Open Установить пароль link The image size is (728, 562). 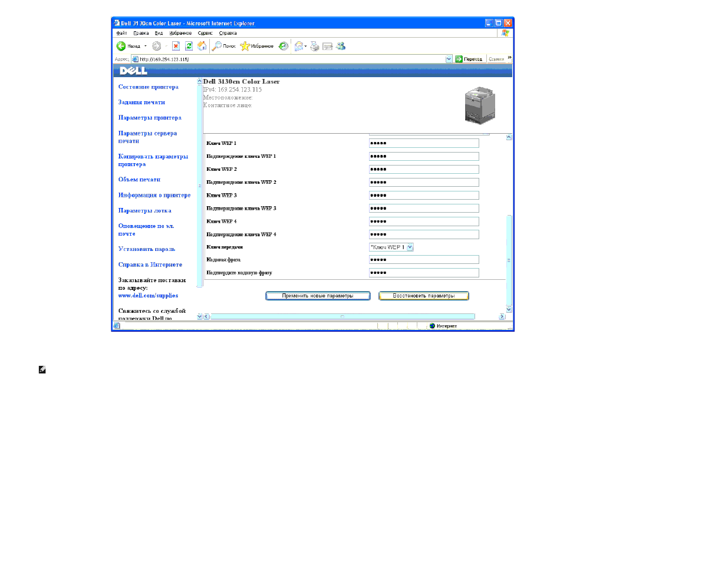tap(147, 249)
